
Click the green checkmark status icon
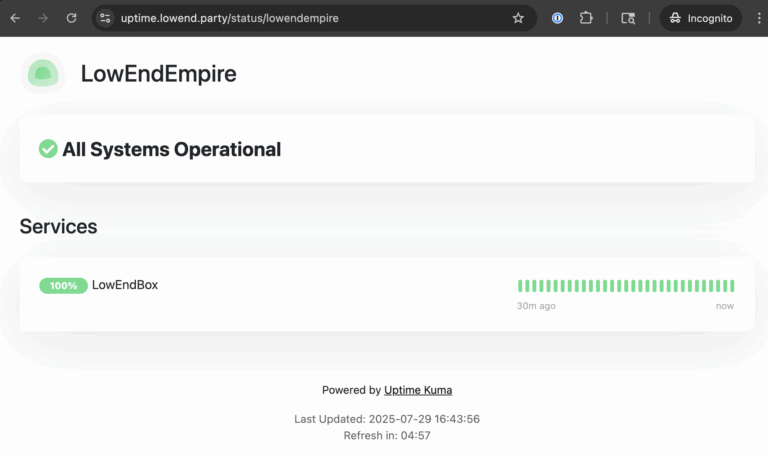pos(48,149)
